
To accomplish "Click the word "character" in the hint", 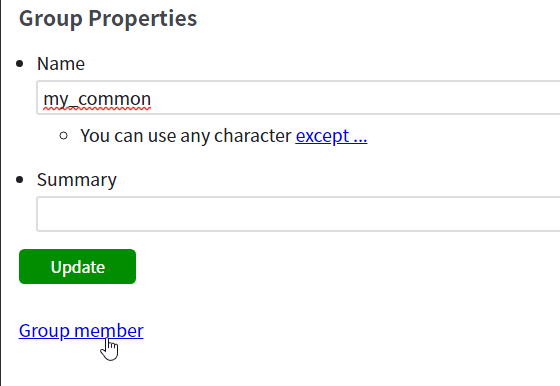I will [253, 136].
